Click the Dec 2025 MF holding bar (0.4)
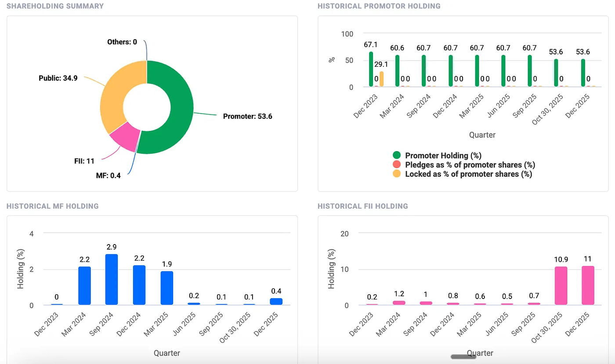 pos(276,301)
